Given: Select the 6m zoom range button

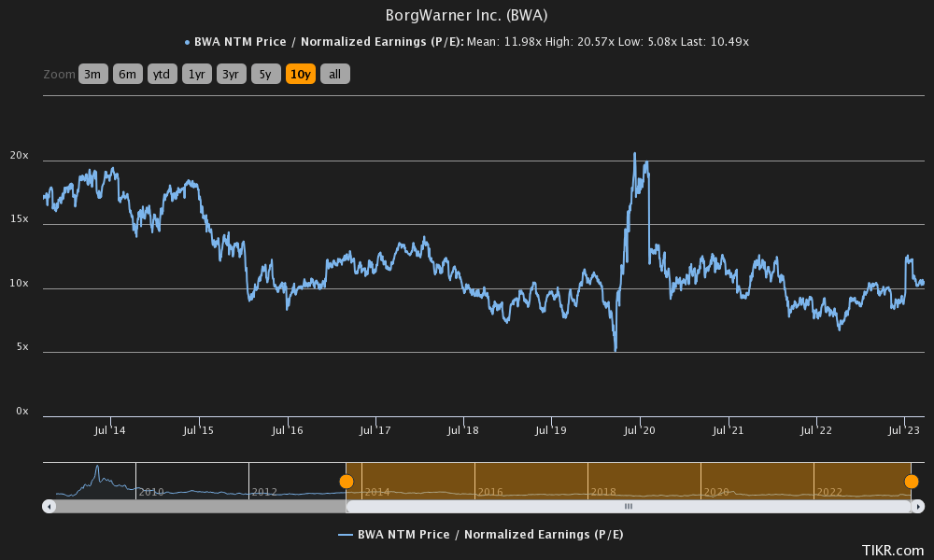Looking at the screenshot, I should tap(127, 75).
